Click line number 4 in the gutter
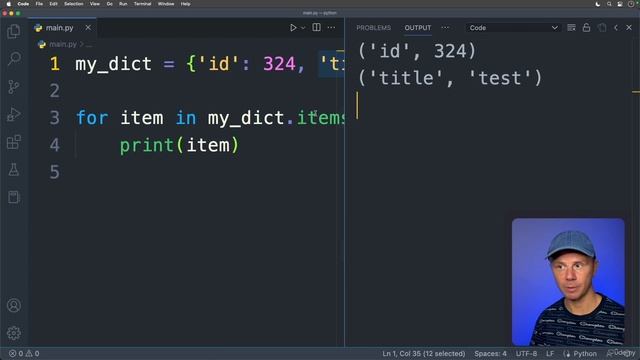 (55, 145)
